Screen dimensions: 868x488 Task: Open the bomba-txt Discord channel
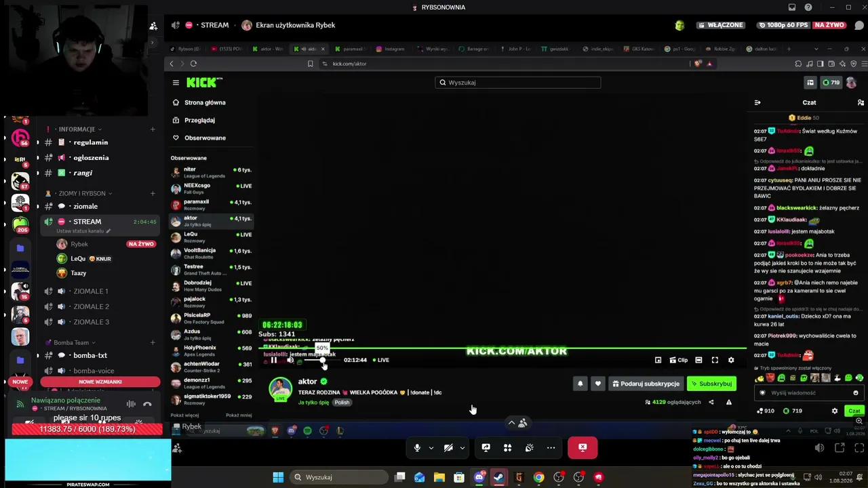(x=90, y=356)
